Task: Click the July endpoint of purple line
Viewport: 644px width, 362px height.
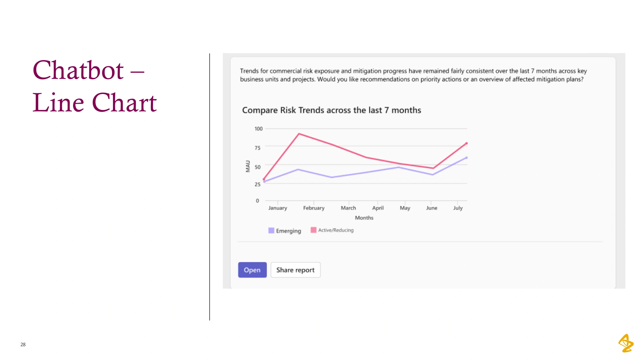Action: pos(466,158)
